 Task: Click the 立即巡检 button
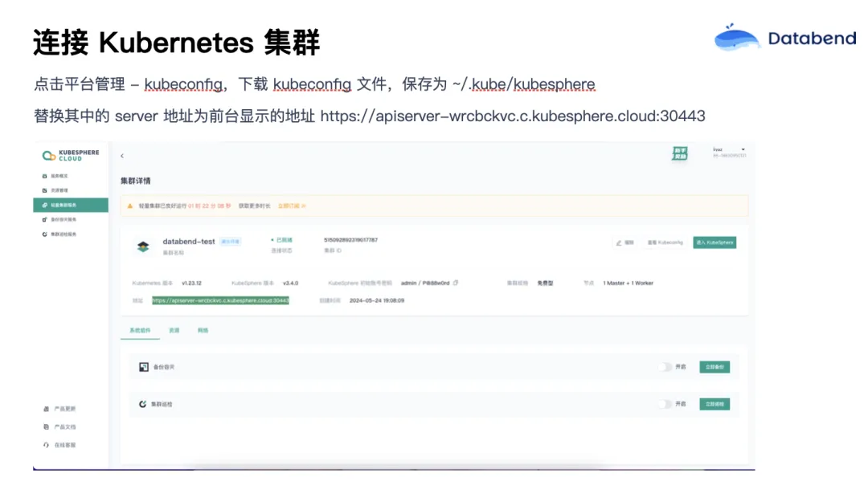click(x=714, y=404)
